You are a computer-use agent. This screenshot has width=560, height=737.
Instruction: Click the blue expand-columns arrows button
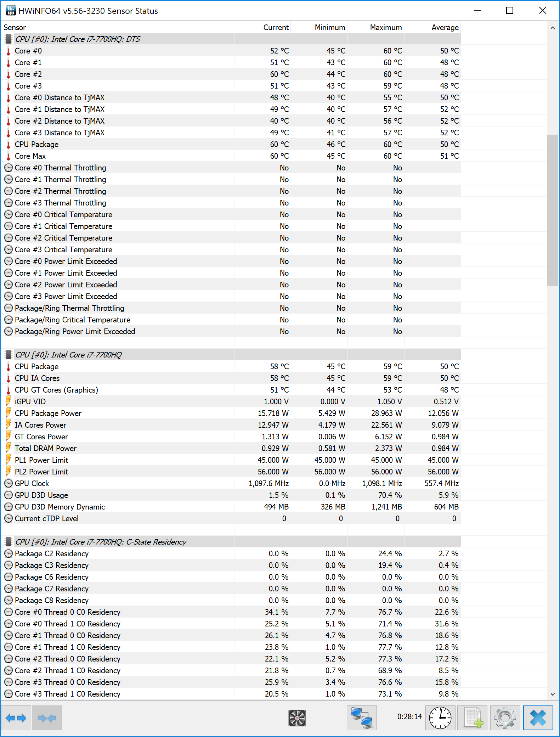click(16, 718)
